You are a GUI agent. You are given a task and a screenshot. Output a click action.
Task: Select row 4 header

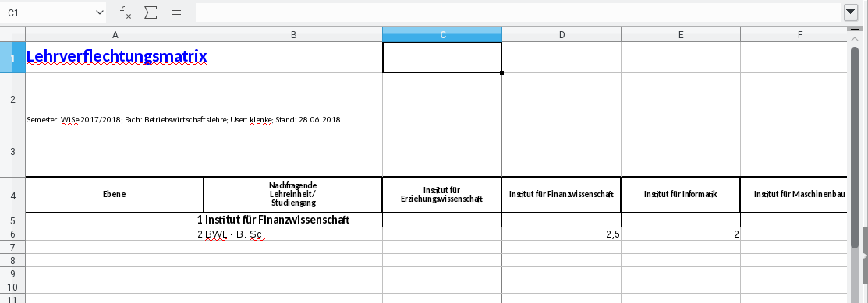click(x=12, y=195)
